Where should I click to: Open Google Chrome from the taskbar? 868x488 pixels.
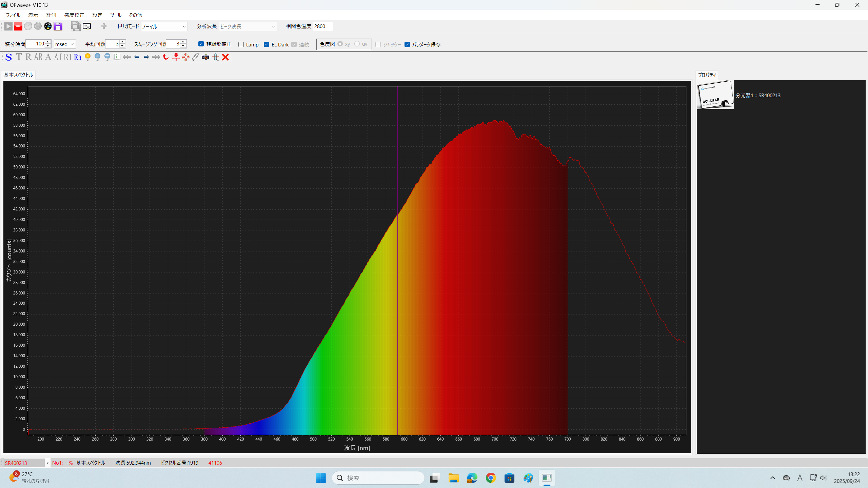point(491,478)
